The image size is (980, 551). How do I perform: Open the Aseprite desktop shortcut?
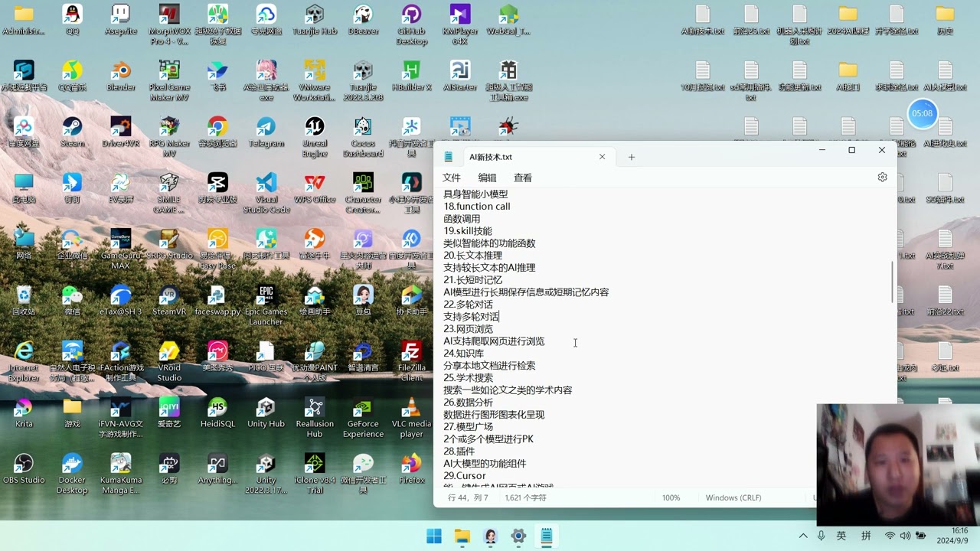pos(121,21)
